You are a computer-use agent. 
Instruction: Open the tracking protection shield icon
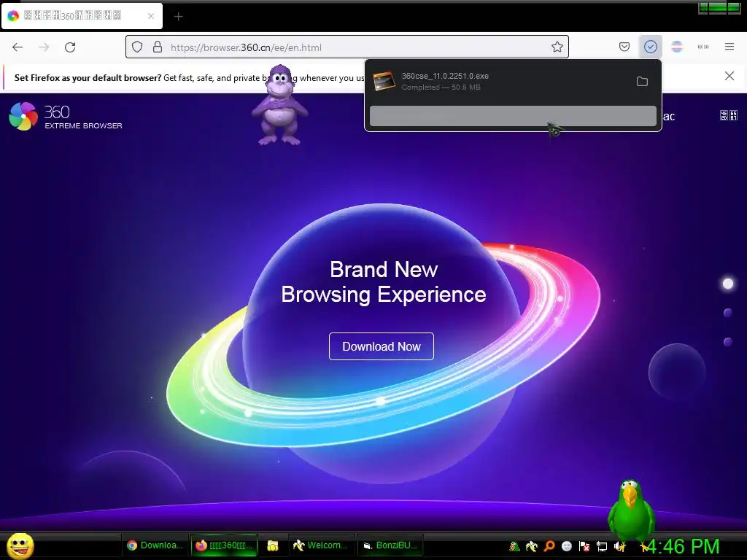(x=137, y=47)
